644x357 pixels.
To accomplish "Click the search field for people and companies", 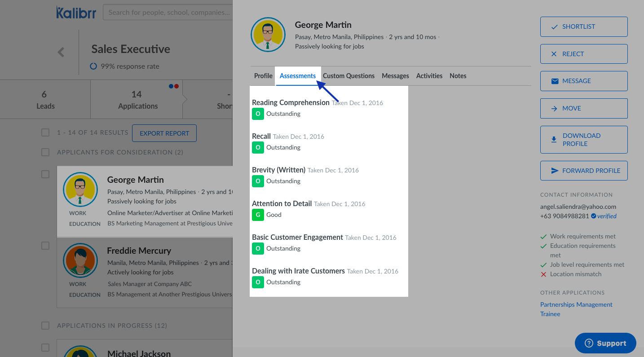I will pyautogui.click(x=168, y=13).
